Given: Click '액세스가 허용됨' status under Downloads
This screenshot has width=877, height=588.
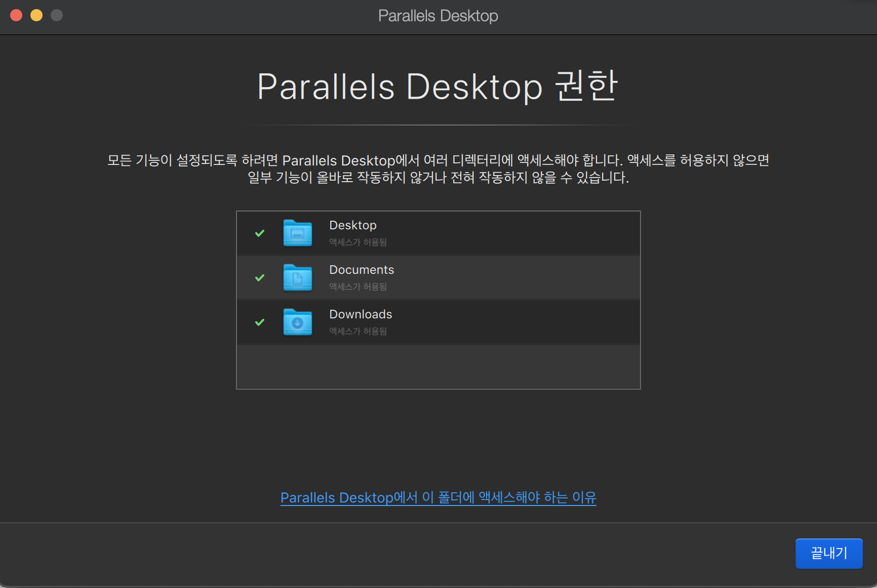Looking at the screenshot, I should point(358,331).
